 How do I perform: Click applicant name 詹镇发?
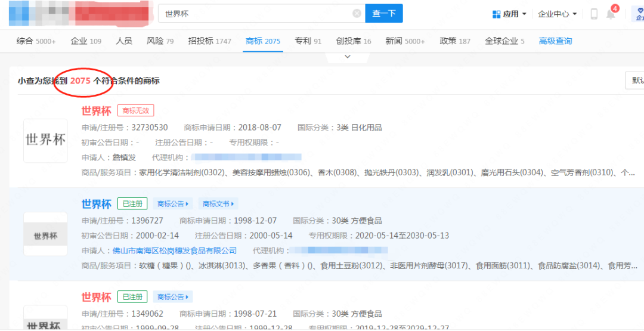click(x=124, y=157)
